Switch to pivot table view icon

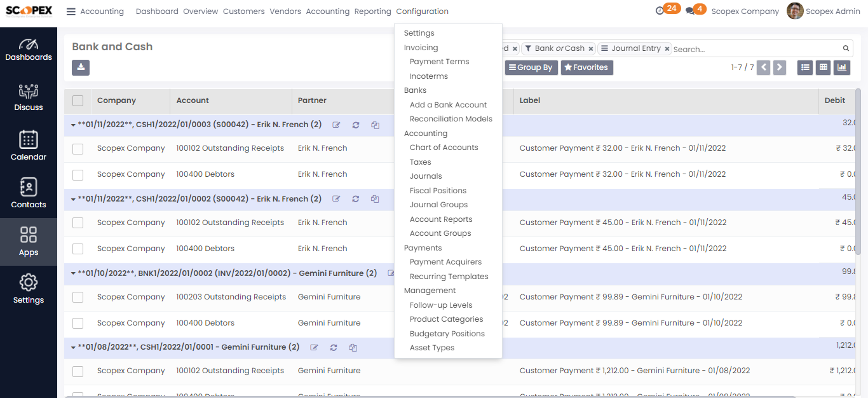[824, 67]
